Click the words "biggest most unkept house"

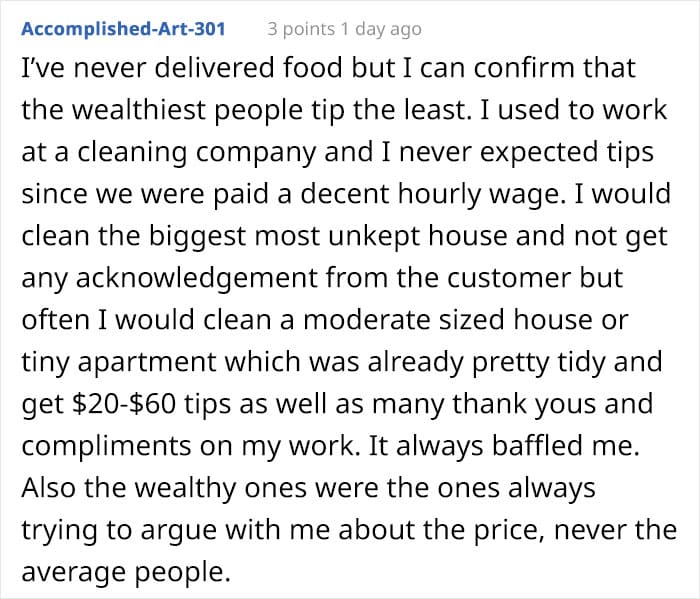tap(328, 236)
